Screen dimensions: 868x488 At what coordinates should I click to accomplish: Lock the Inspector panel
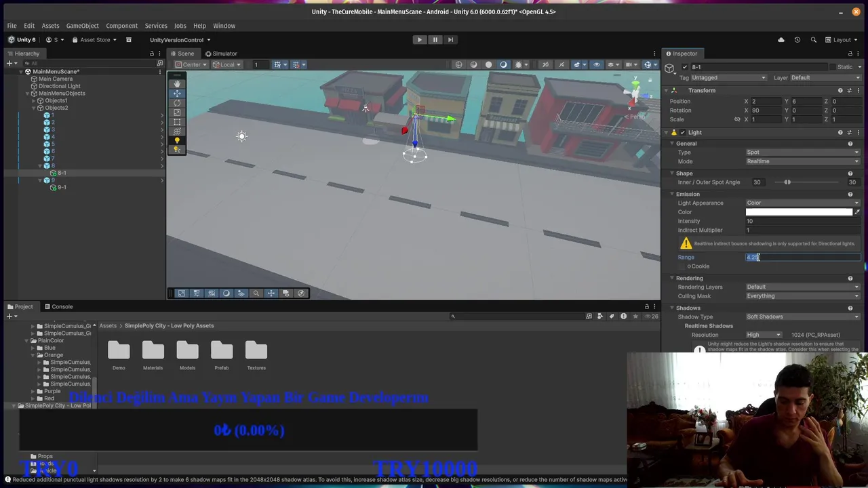point(850,54)
